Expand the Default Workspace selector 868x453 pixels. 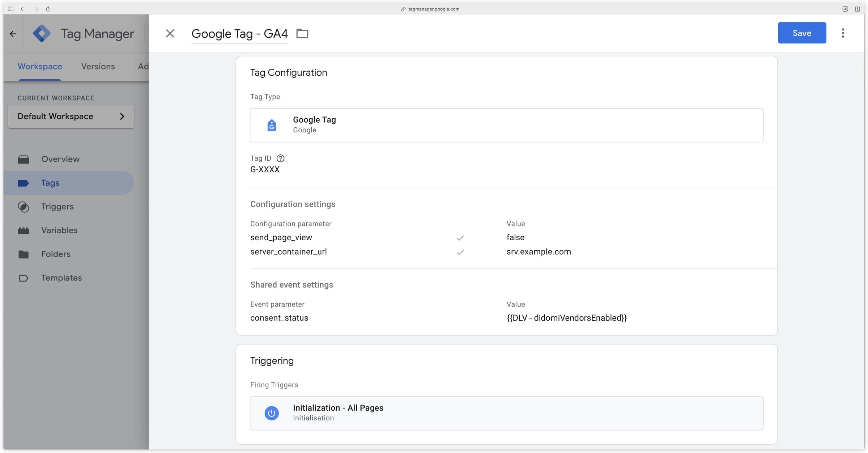click(71, 116)
